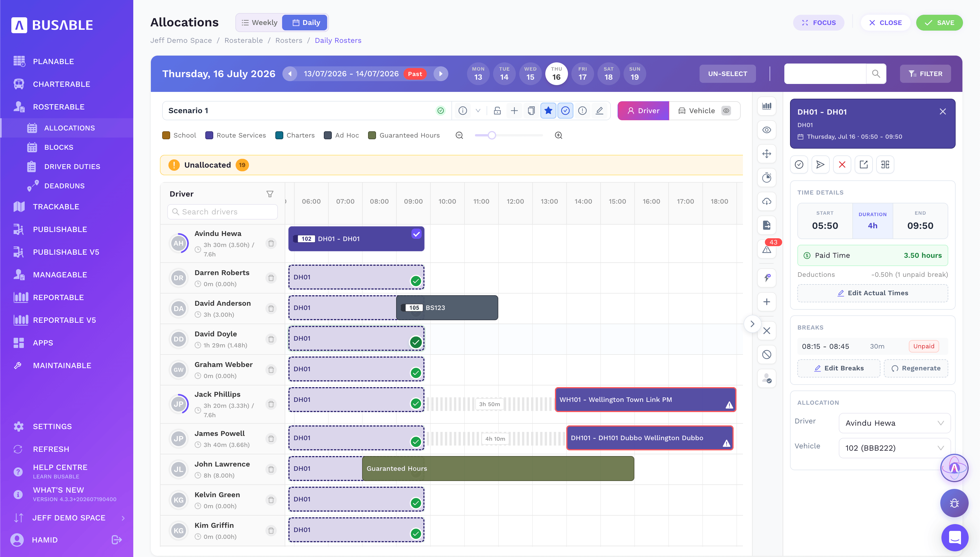Select Fri 17 day pill
This screenshot has height=557, width=980.
click(x=582, y=73)
